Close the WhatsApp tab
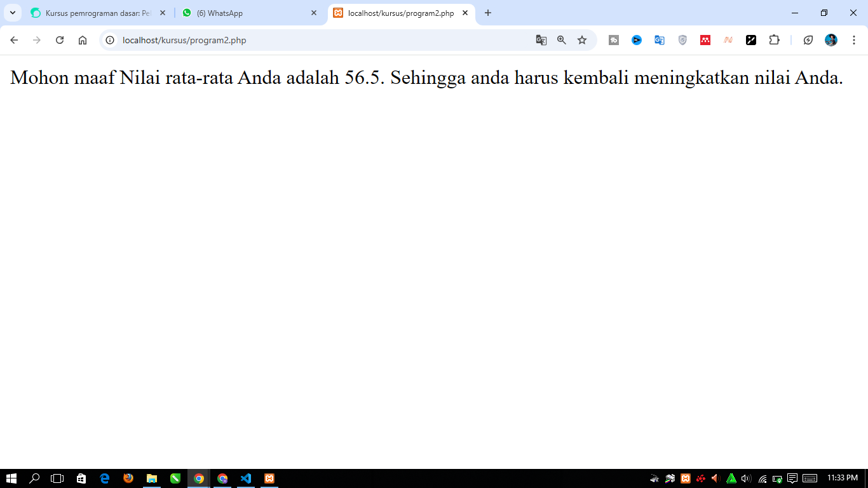The image size is (868, 488). [314, 13]
